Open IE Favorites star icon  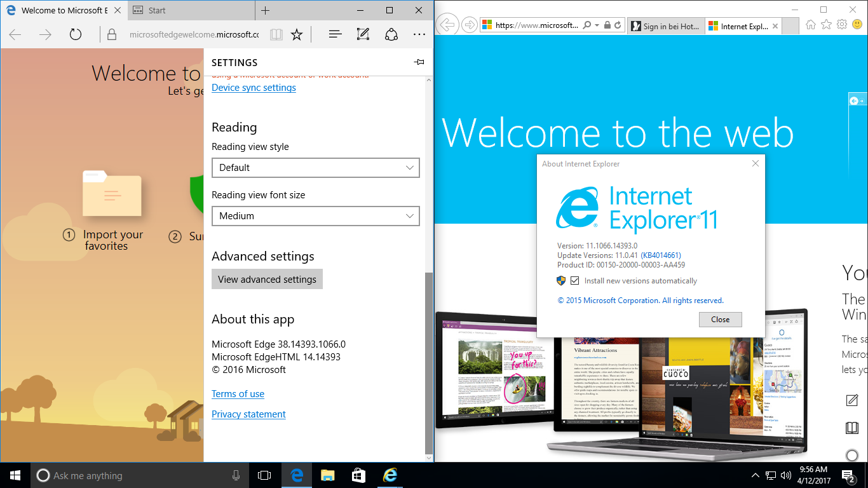[x=826, y=25]
